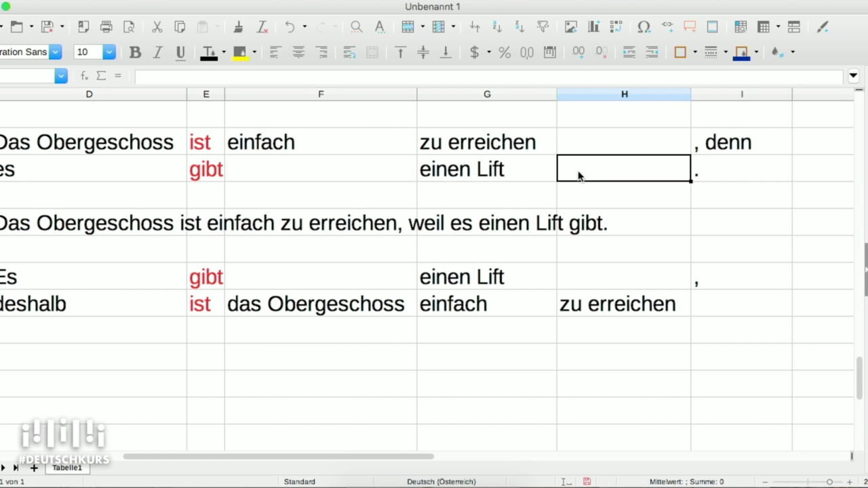Image resolution: width=868 pixels, height=488 pixels.
Task: Expand the formula bar with arrow
Action: coord(854,77)
